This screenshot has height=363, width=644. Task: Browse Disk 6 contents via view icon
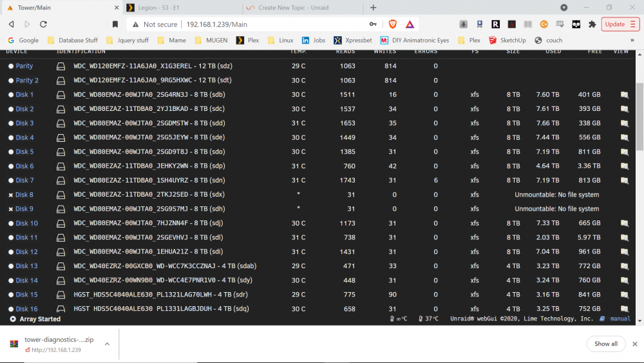coord(624,166)
